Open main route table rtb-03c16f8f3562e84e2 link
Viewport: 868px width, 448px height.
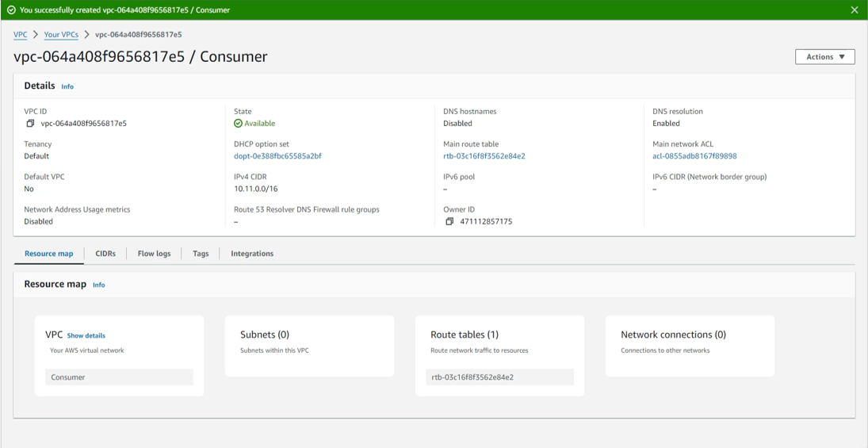(x=484, y=156)
